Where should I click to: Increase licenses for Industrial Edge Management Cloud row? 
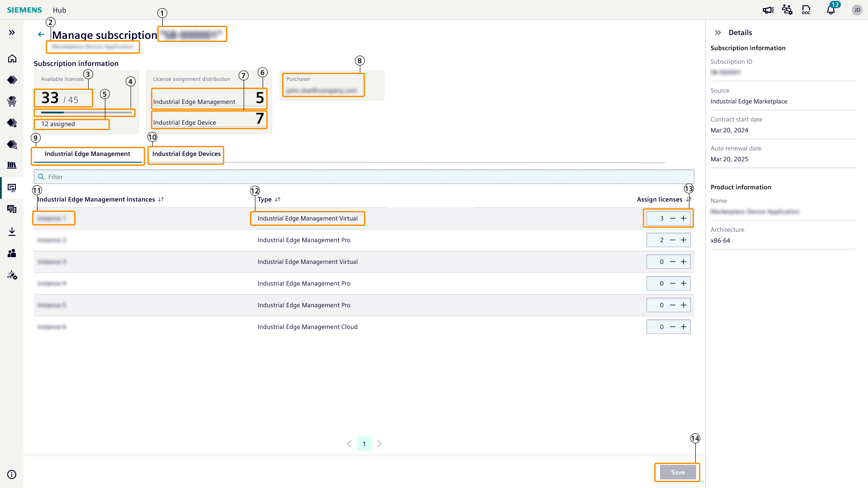point(684,327)
